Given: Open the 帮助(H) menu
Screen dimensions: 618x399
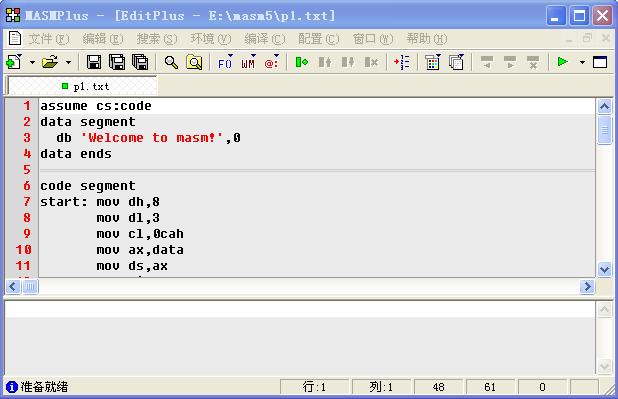Looking at the screenshot, I should pyautogui.click(x=427, y=39).
